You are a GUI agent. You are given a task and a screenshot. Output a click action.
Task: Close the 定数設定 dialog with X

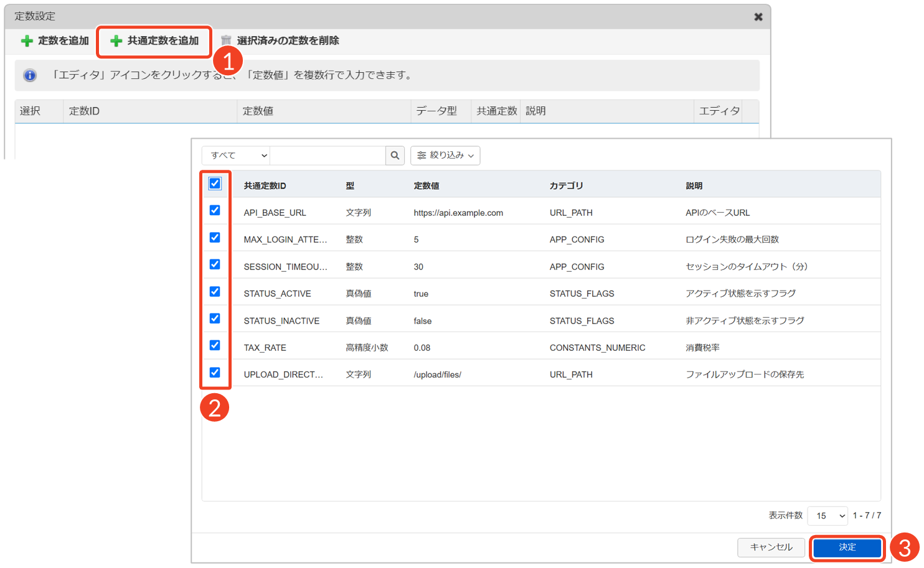pos(758,17)
